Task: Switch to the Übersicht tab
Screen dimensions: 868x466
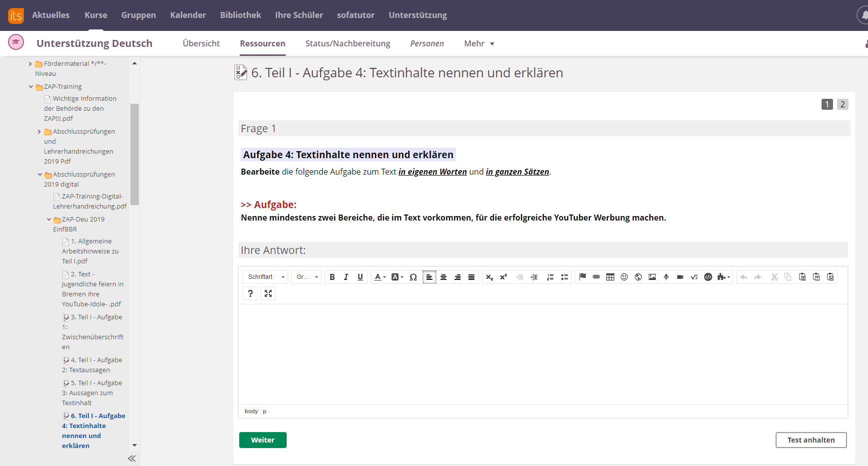Action: (x=201, y=43)
